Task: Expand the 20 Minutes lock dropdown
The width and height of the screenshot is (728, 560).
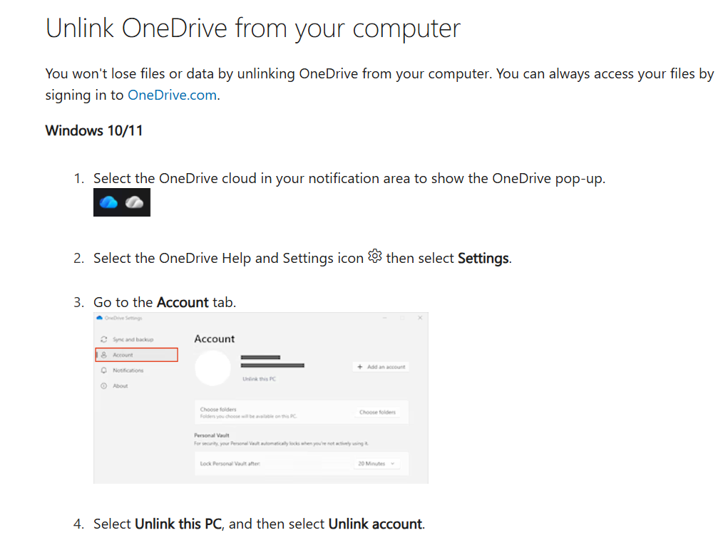Action: [x=376, y=464]
